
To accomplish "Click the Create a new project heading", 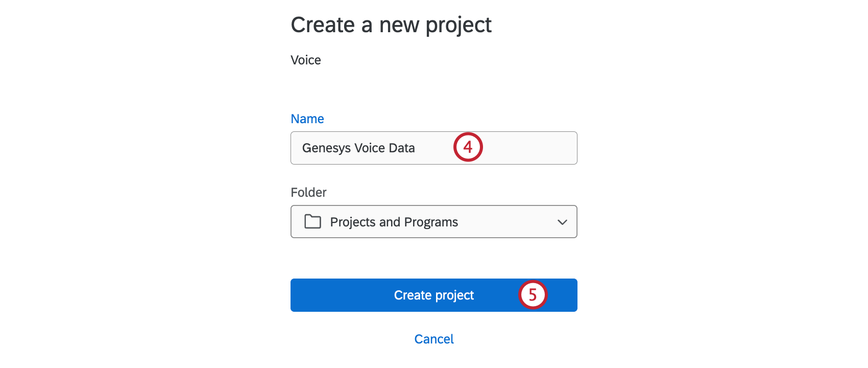I will point(391,24).
